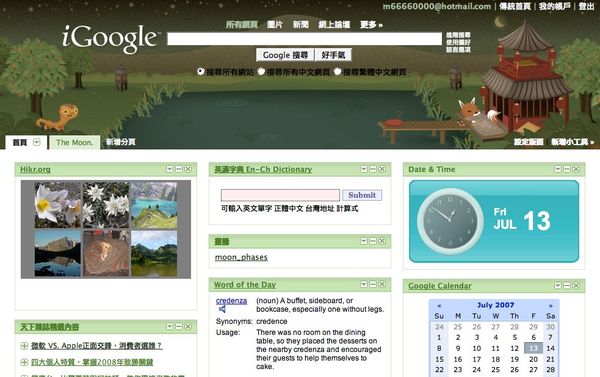Close the gadget containing moon_phases
600x377 pixels.
coord(382,241)
